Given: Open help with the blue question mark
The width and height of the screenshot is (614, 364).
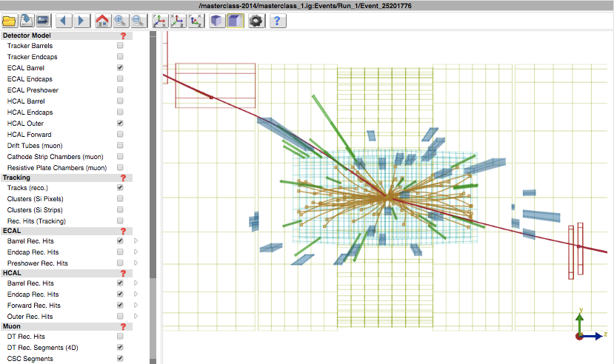Looking at the screenshot, I should [x=277, y=21].
